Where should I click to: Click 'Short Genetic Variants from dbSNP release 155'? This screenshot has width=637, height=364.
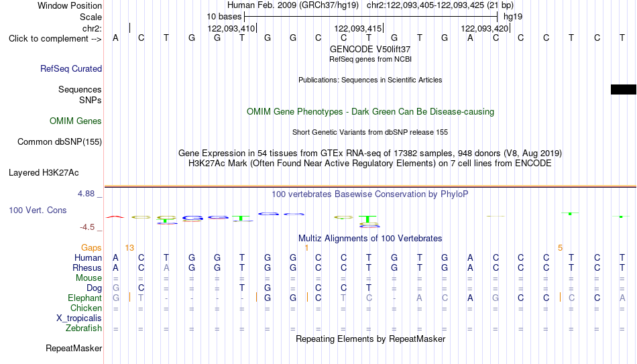370,133
